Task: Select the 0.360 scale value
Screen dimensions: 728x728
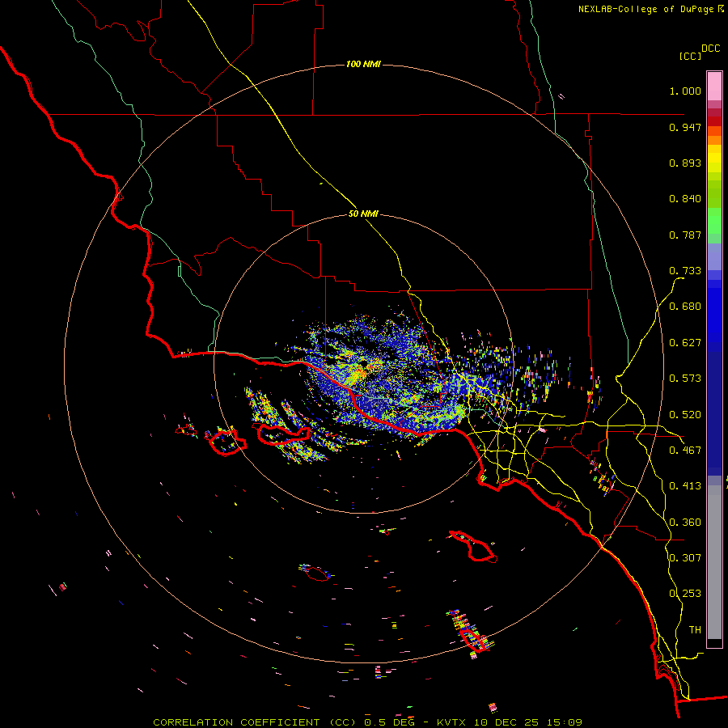Action: 685,523
